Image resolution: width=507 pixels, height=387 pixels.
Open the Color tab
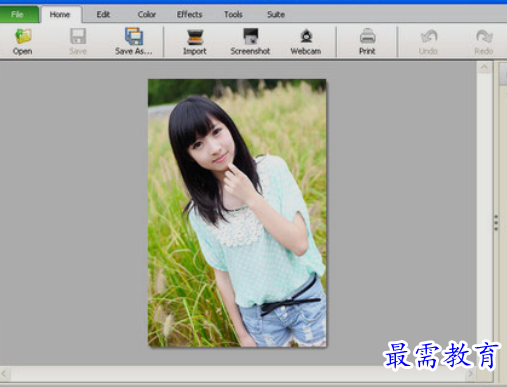(x=147, y=15)
